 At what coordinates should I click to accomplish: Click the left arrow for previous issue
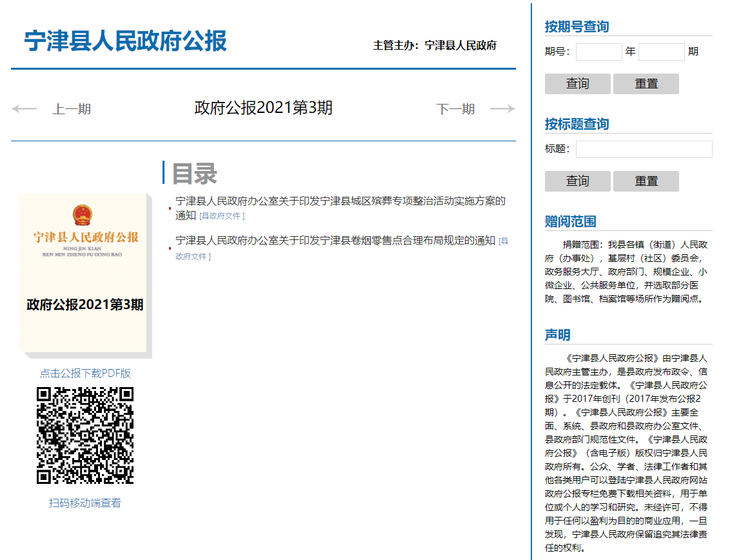click(x=25, y=109)
